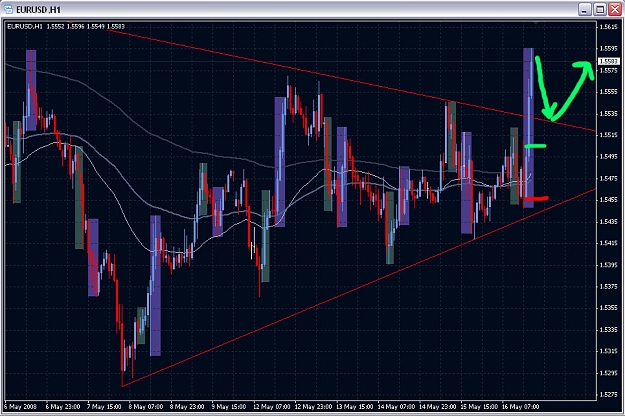Click the EURUSD,H1 OHLC info line in chart
The height and width of the screenshot is (416, 625).
pos(66,26)
